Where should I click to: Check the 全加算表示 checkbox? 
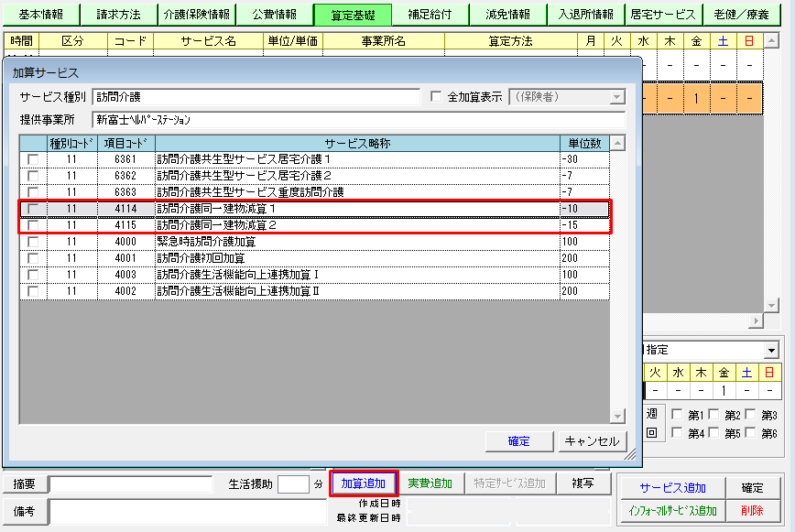click(x=436, y=96)
